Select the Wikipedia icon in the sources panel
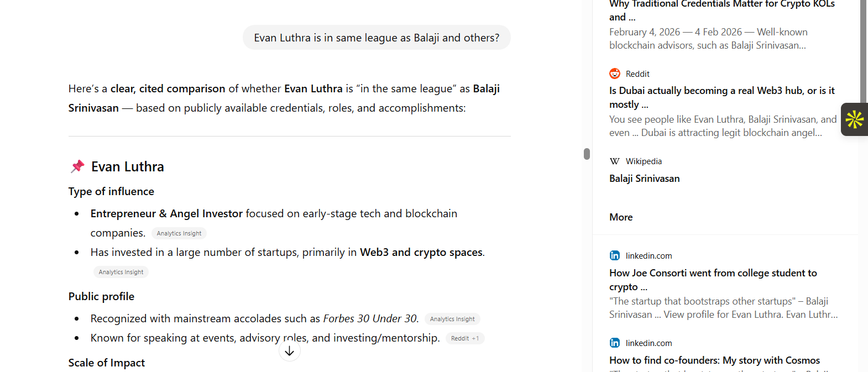The height and width of the screenshot is (372, 868). click(x=614, y=161)
